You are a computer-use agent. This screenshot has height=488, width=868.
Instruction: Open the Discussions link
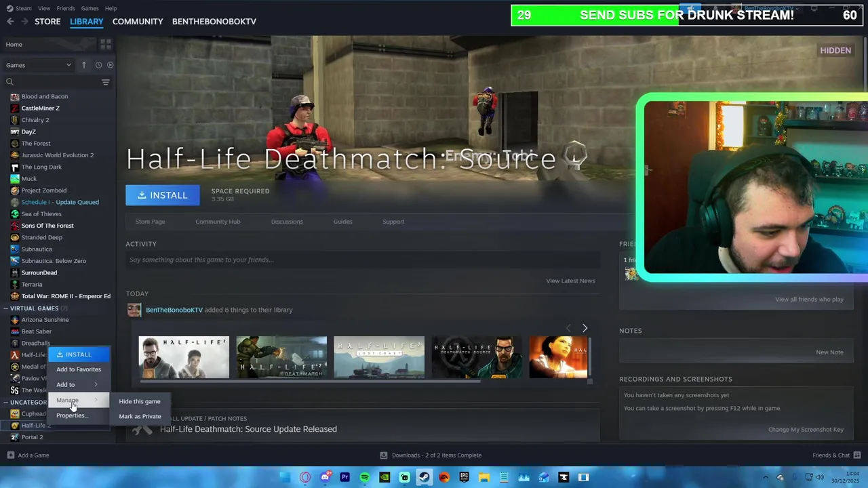(x=287, y=222)
